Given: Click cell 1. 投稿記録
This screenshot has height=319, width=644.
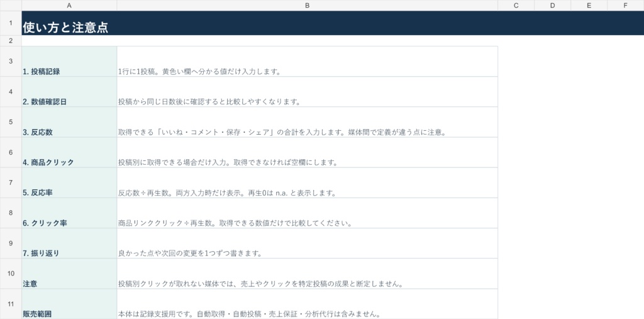Looking at the screenshot, I should tap(69, 61).
